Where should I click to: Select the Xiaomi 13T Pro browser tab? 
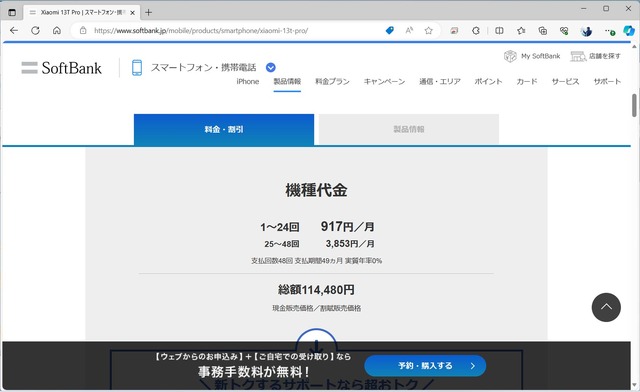tap(82, 13)
